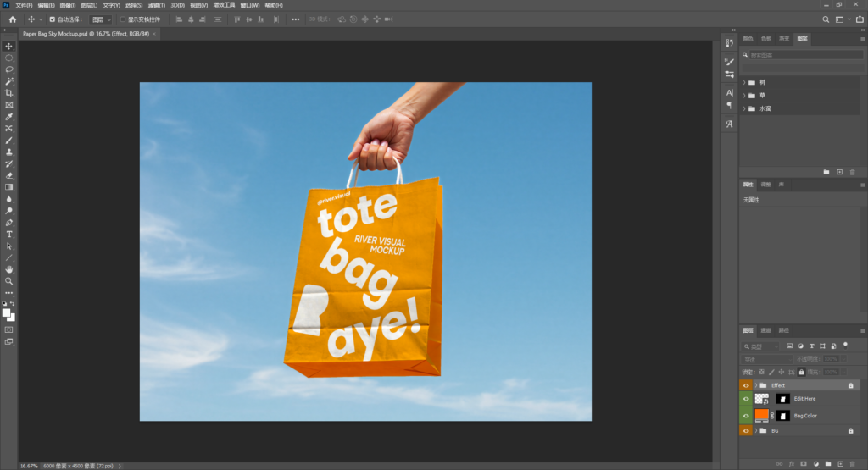Create a new group in Layers panel
Viewport: 868px width, 470px height.
[828, 464]
